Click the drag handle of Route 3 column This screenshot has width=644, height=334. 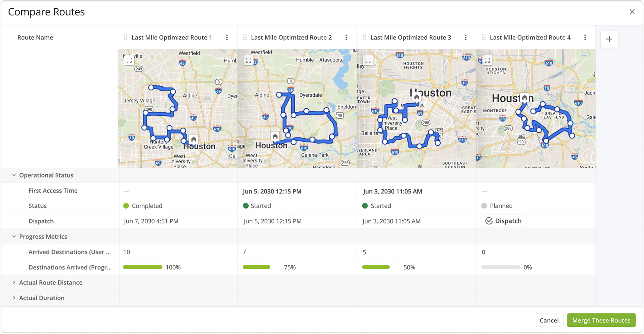[x=364, y=38]
